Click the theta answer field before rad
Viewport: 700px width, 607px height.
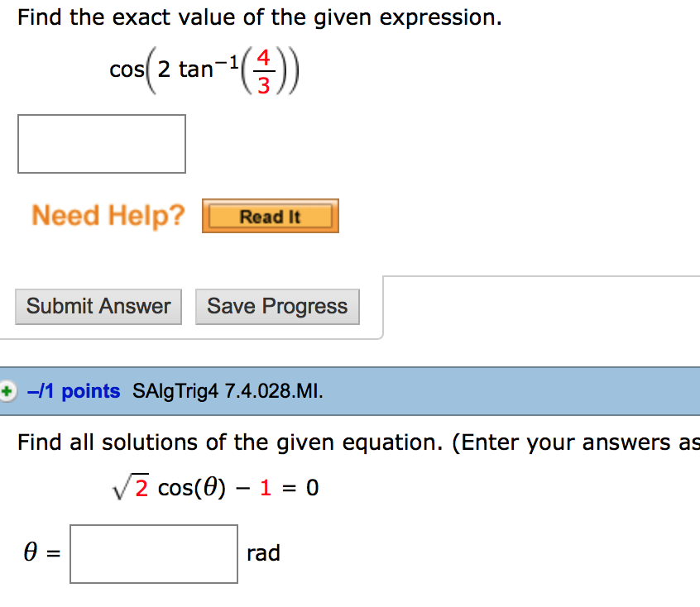coord(154,553)
